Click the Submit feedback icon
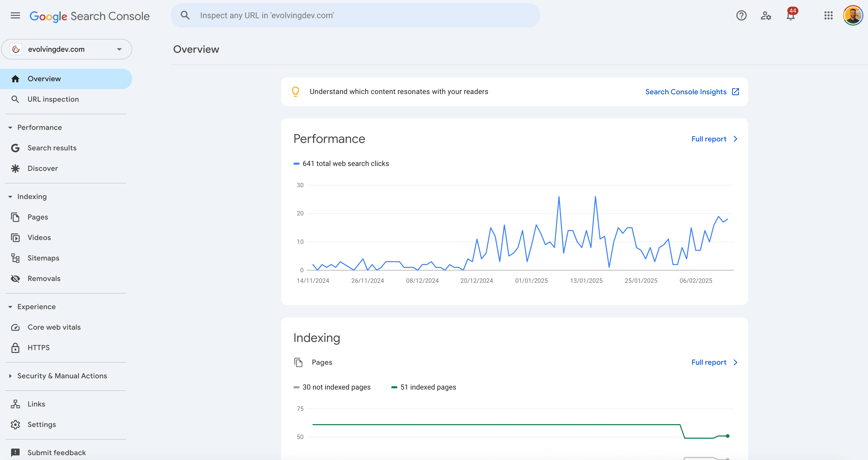 tap(15, 452)
